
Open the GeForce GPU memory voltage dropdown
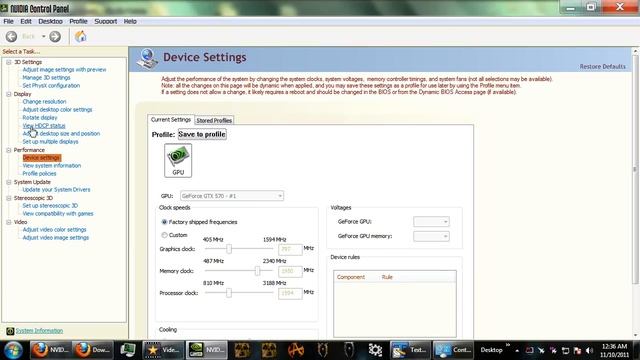pyautogui.click(x=431, y=236)
